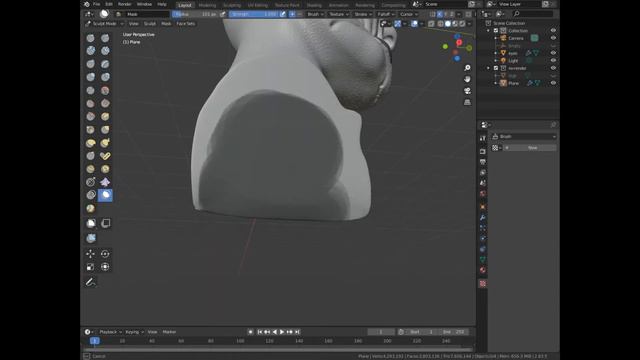This screenshot has width=640, height=360.
Task: Open the Mask menu in viewport header
Action: click(166, 24)
